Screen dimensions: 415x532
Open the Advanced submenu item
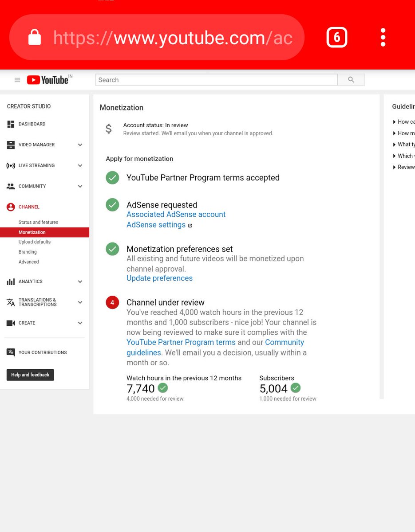coord(29,262)
